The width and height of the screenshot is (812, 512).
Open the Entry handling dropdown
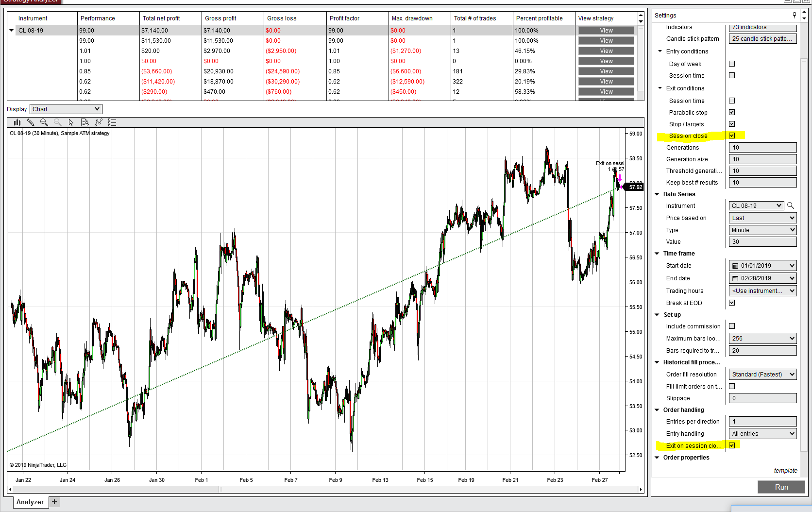(x=763, y=434)
